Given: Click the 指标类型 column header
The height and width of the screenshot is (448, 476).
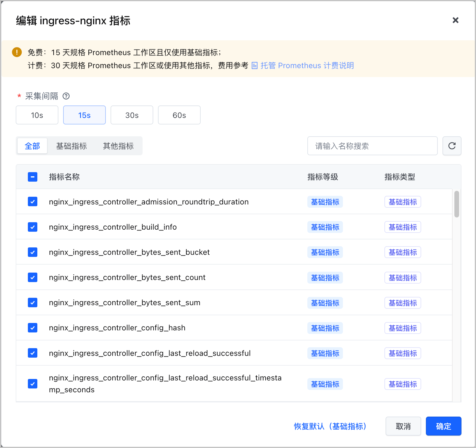Looking at the screenshot, I should pyautogui.click(x=400, y=177).
